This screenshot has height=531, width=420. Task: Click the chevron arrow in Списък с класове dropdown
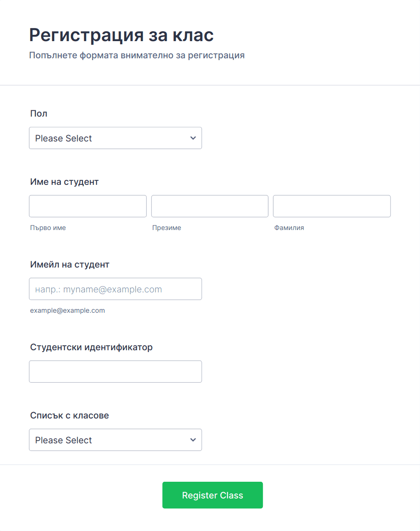coord(193,440)
